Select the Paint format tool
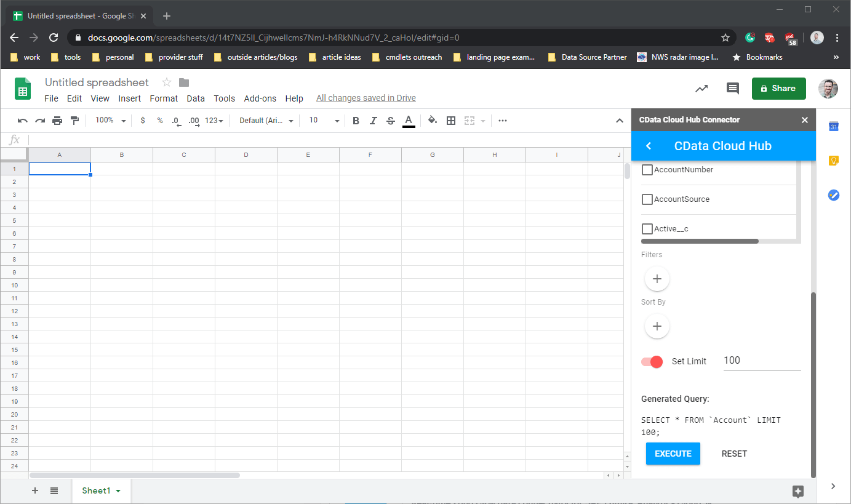Screen dimensions: 851x504 (x=74, y=121)
